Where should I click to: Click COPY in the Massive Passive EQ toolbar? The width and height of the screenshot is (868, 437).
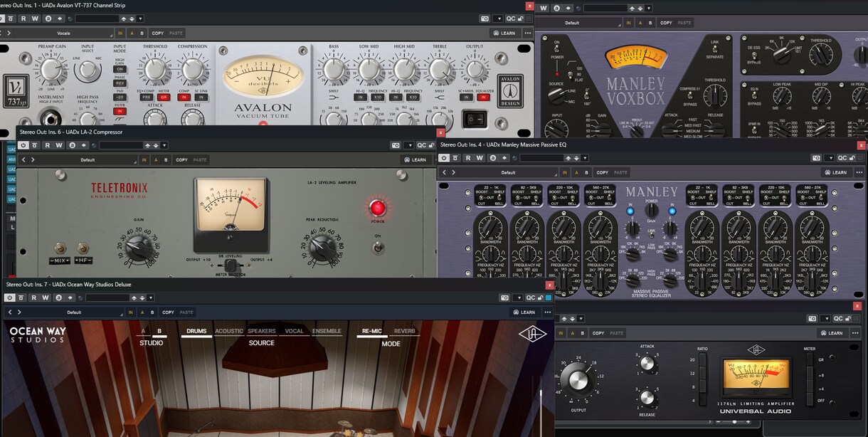pyautogui.click(x=603, y=172)
